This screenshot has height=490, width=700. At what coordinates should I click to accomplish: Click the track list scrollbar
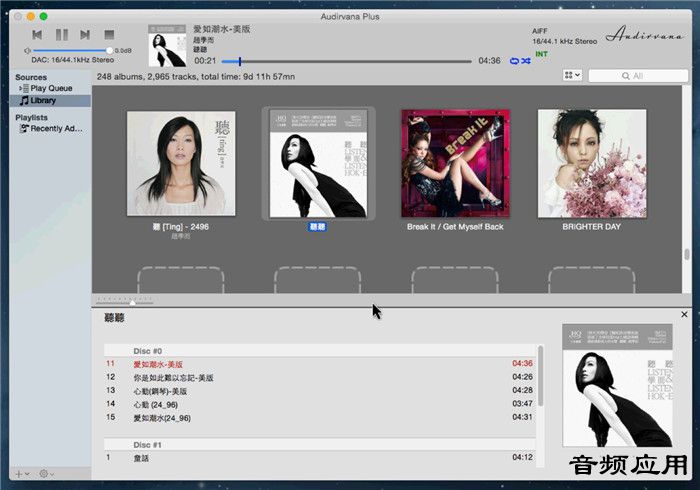pyautogui.click(x=541, y=376)
